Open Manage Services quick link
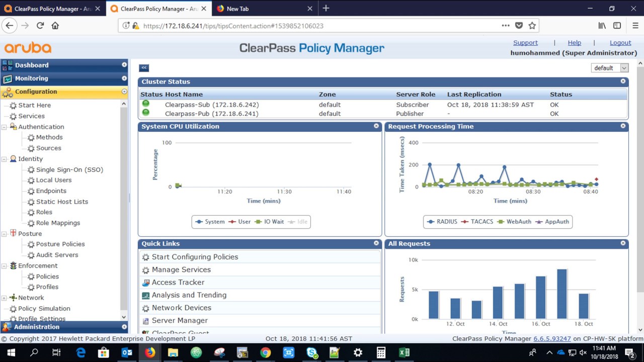This screenshot has width=644, height=362. click(181, 269)
